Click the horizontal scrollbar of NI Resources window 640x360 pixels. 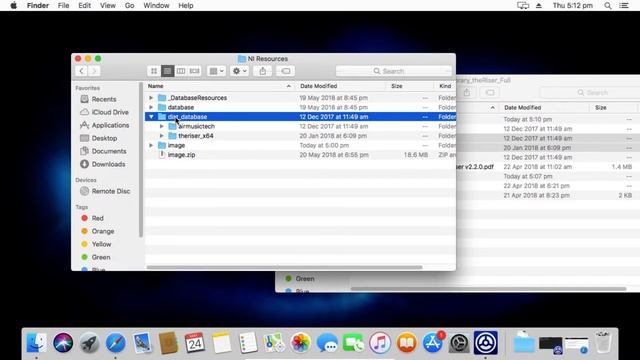click(284, 267)
